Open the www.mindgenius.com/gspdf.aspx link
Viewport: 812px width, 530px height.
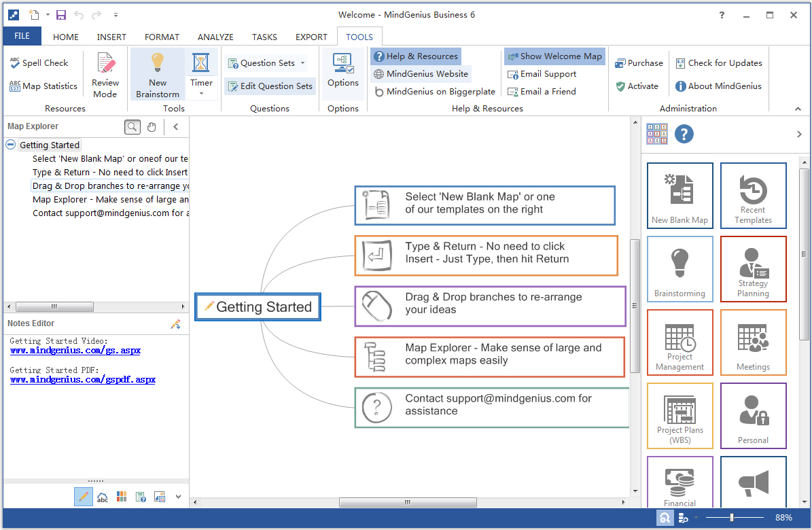point(82,379)
